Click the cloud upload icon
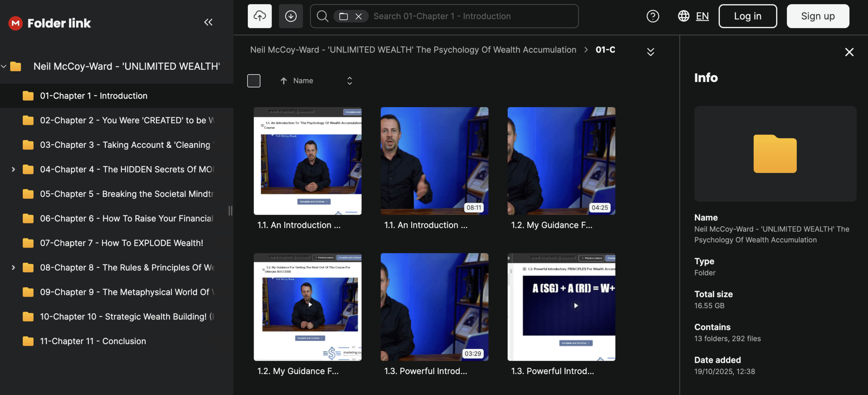The height and width of the screenshot is (395, 868). coord(259,16)
